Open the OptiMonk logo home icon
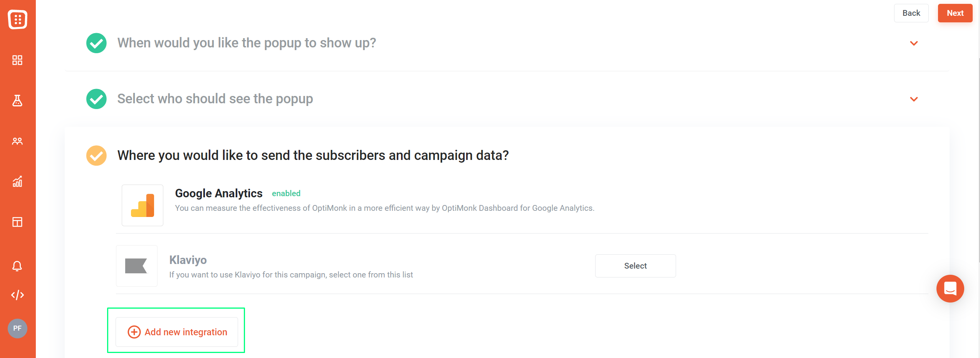The width and height of the screenshot is (980, 358). tap(17, 19)
